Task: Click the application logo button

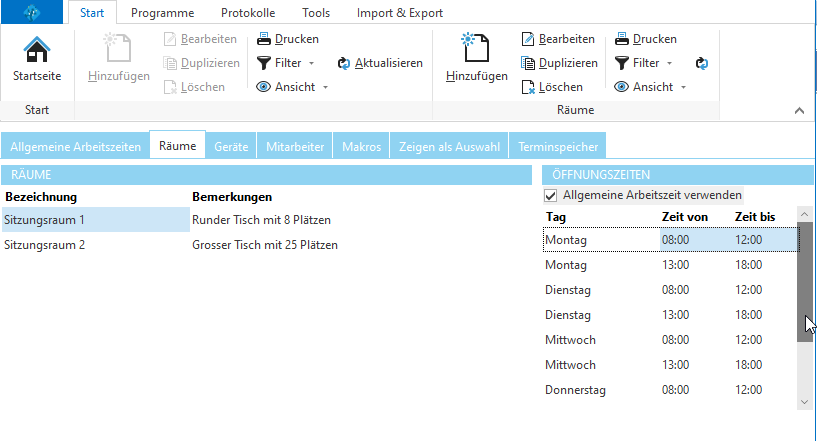Action: 32,12
